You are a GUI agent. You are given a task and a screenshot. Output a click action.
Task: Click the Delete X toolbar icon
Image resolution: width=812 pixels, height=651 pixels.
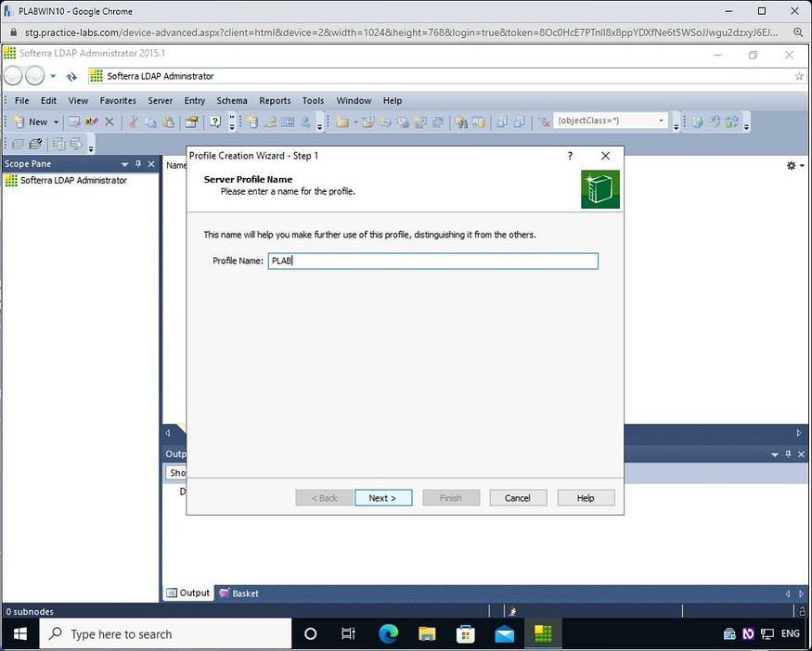pyautogui.click(x=110, y=121)
